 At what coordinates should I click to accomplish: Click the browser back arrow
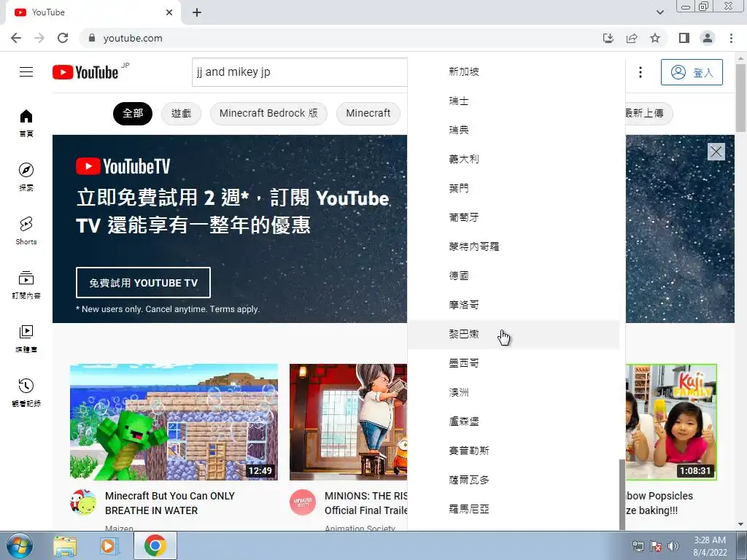pos(16,38)
